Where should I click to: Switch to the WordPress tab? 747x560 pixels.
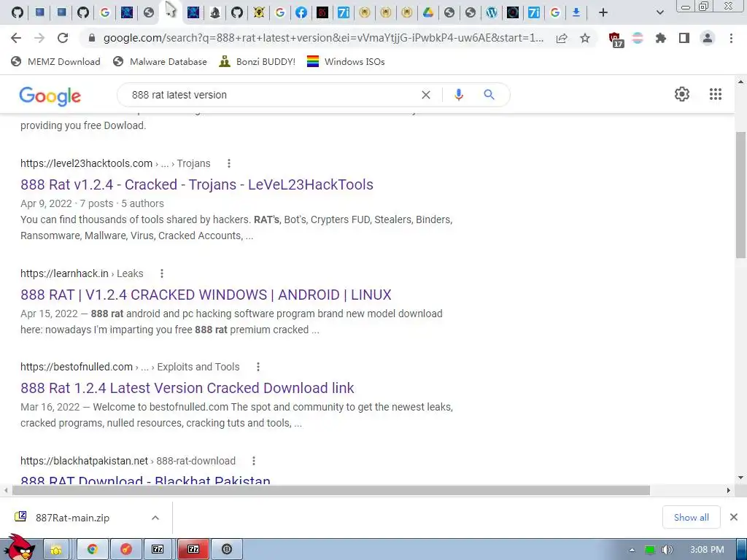(x=492, y=12)
